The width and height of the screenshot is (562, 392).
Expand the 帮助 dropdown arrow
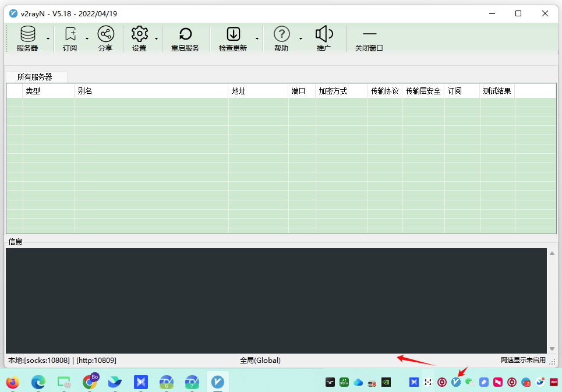[x=301, y=39]
